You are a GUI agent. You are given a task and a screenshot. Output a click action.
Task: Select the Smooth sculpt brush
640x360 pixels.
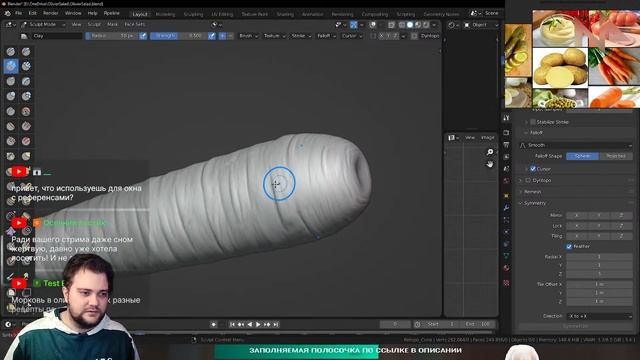[x=26, y=111]
